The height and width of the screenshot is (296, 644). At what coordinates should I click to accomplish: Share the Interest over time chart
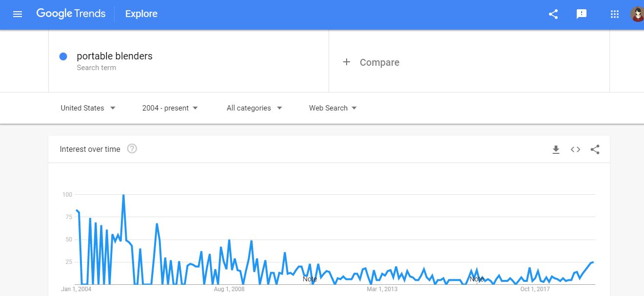(x=595, y=149)
